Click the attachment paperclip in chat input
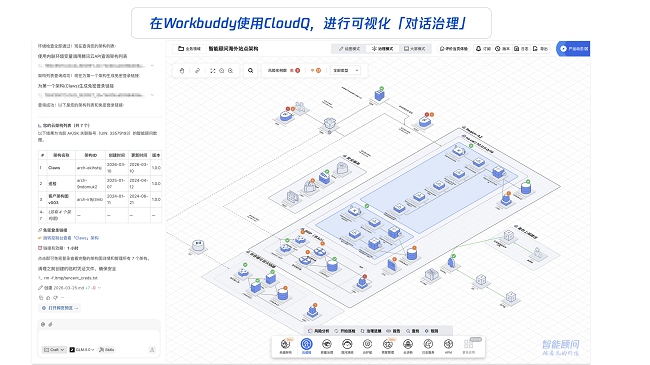The width and height of the screenshot is (650, 365). 50,324
